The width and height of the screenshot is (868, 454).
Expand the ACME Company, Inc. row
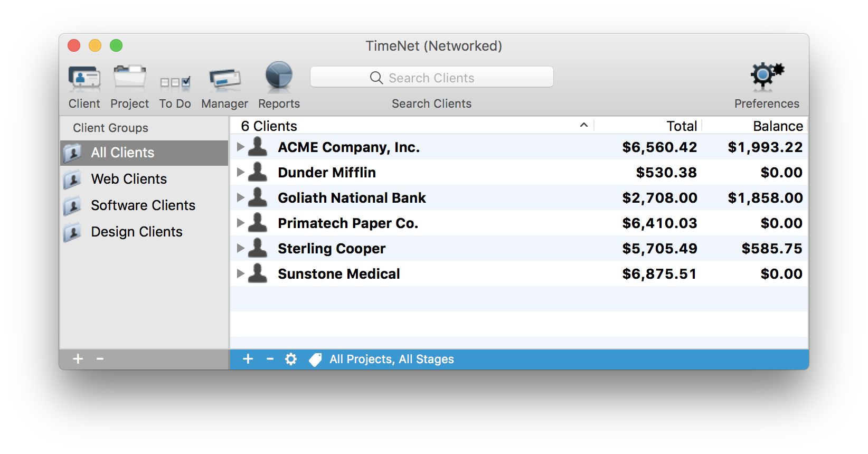[x=240, y=147]
